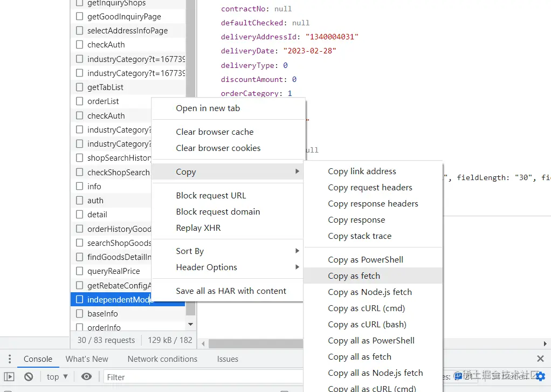The width and height of the screenshot is (551, 392).
Task: Focus the console Filter input
Action: point(203,377)
